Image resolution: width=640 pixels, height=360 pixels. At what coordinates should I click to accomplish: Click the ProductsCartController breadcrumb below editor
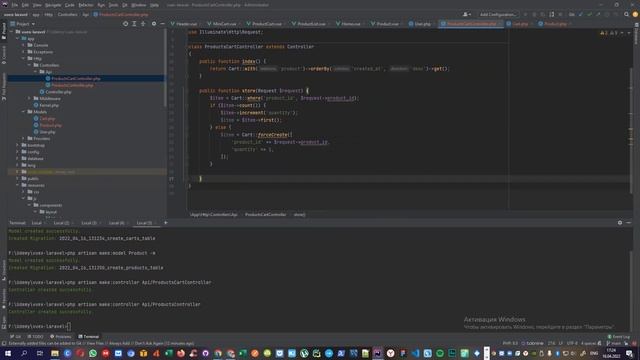point(265,215)
